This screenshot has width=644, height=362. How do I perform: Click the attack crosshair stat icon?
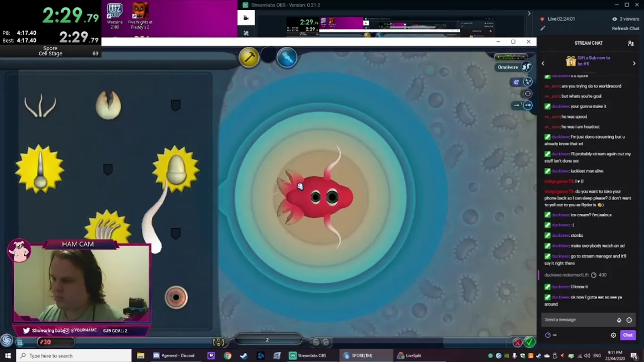click(528, 94)
